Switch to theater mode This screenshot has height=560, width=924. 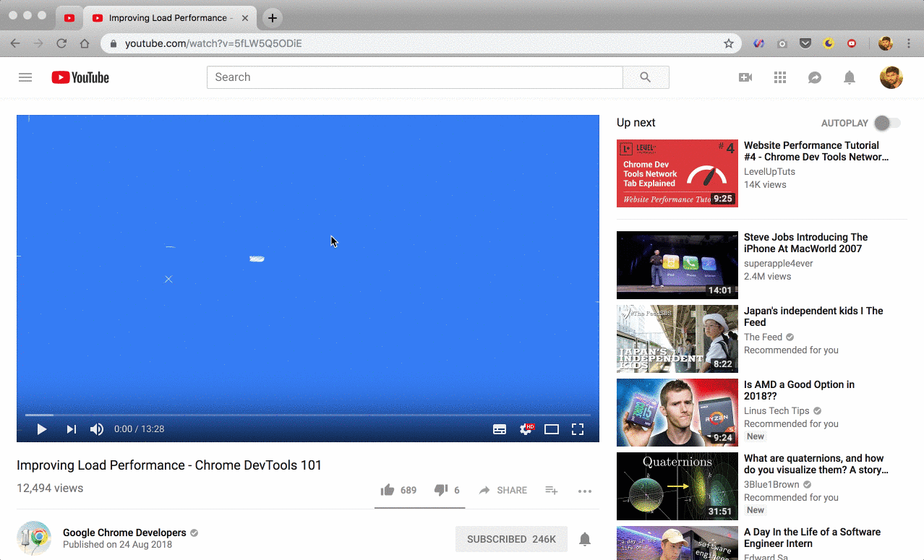[552, 429]
